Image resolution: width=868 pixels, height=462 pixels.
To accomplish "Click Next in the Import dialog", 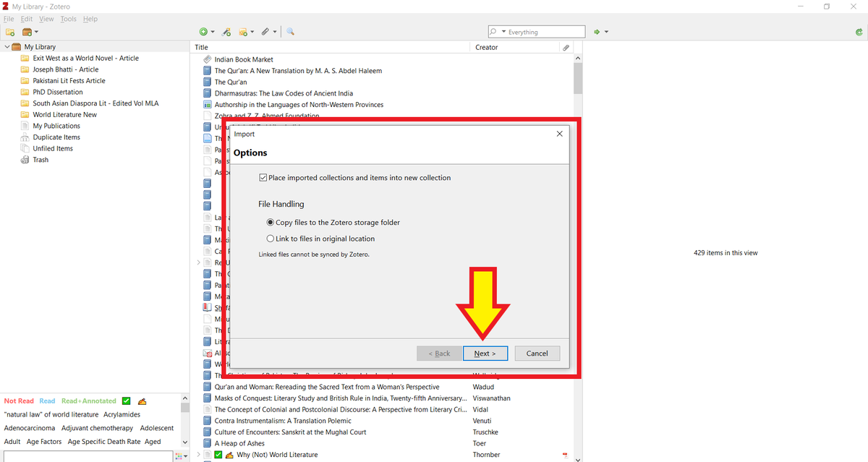I will 485,353.
